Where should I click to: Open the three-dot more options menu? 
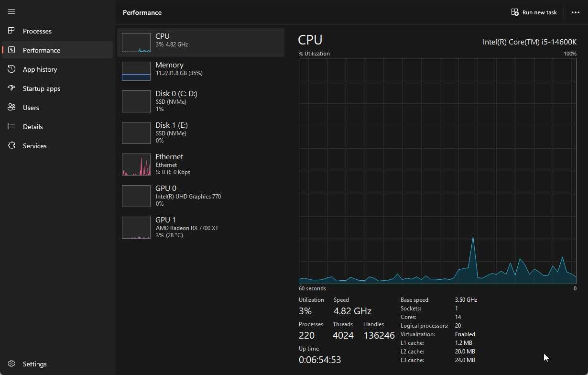click(576, 12)
